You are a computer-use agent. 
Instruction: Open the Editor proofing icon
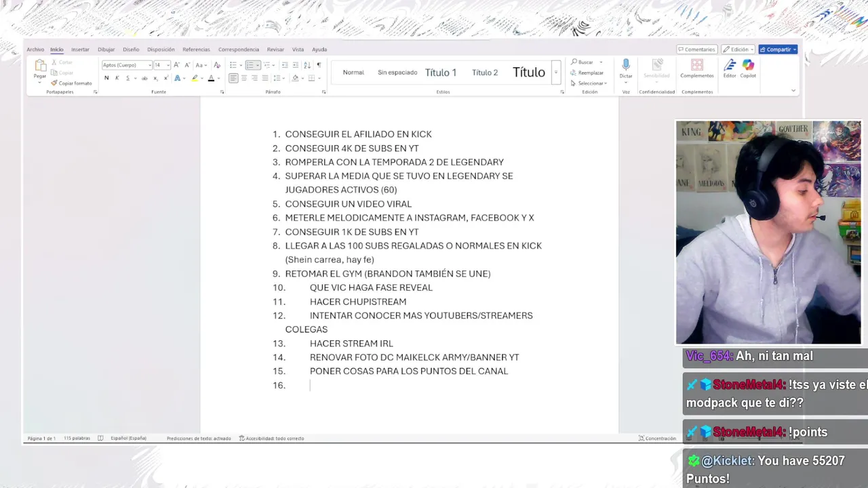(730, 65)
